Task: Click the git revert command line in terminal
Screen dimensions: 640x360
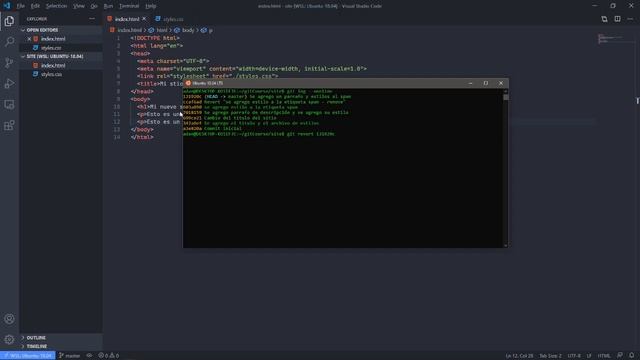Action: coord(259,134)
